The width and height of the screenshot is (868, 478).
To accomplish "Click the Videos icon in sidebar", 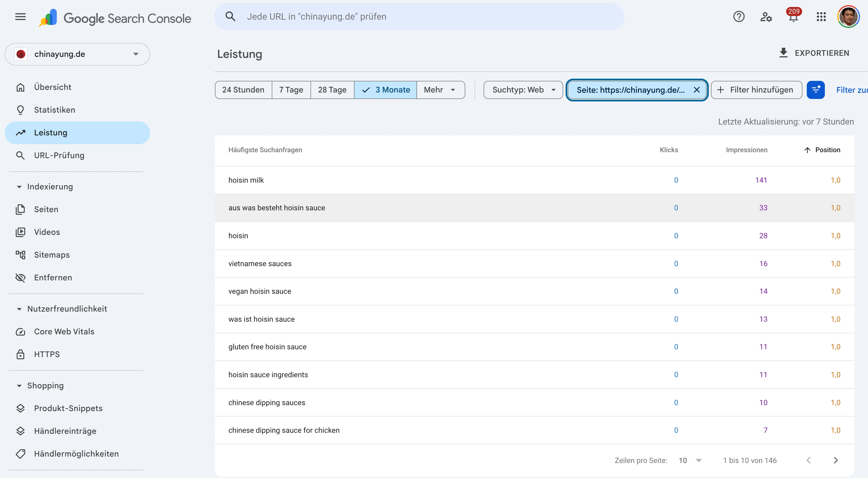I will click(21, 232).
